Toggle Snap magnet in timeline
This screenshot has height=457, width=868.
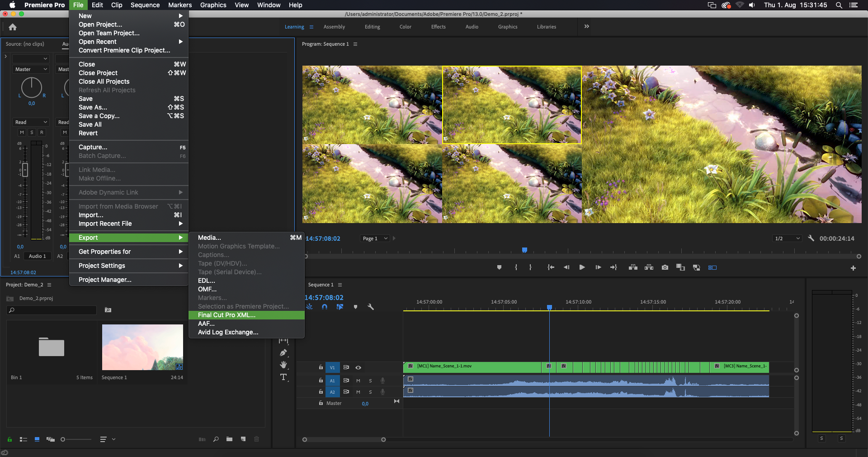click(325, 307)
